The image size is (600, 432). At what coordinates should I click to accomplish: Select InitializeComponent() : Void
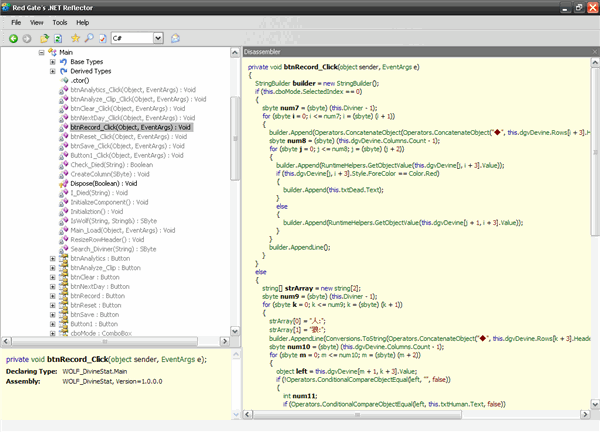(109, 202)
